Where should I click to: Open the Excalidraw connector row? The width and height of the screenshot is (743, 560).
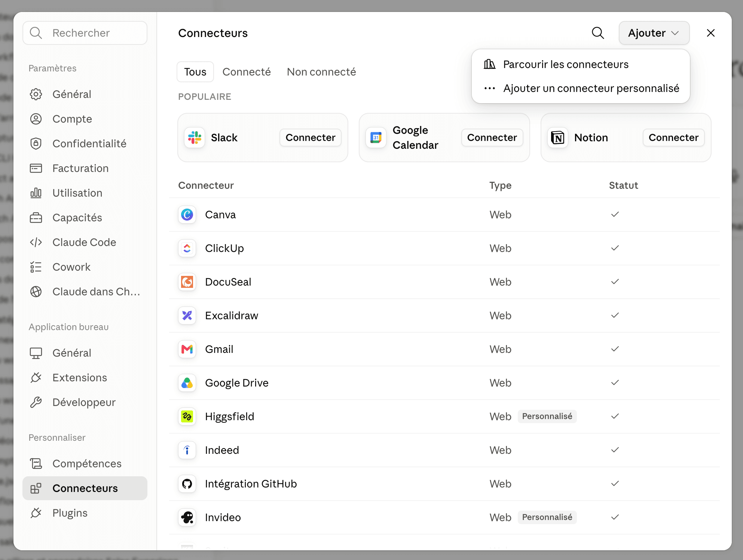coord(444,316)
